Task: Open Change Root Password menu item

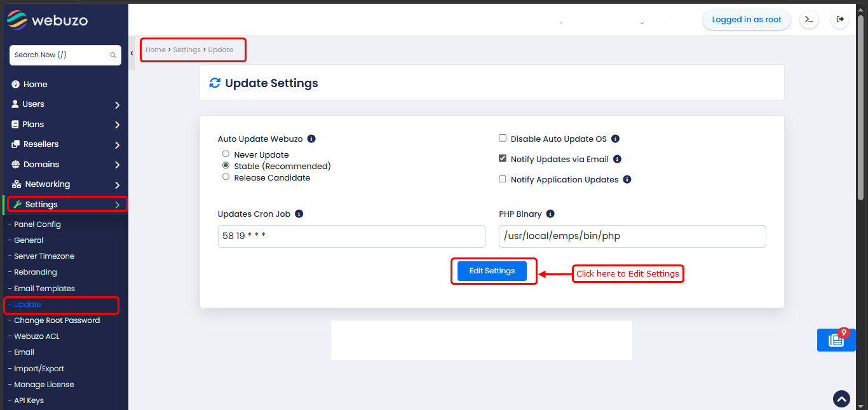Action: (57, 320)
